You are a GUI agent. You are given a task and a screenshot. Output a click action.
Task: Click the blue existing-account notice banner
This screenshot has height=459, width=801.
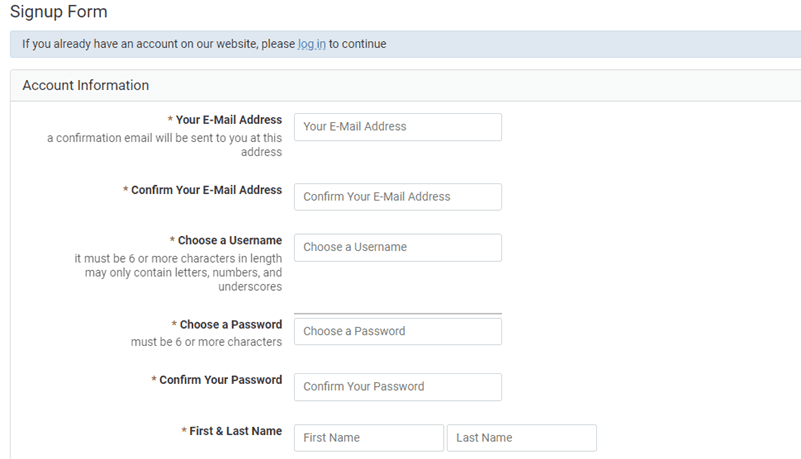coord(550,44)
